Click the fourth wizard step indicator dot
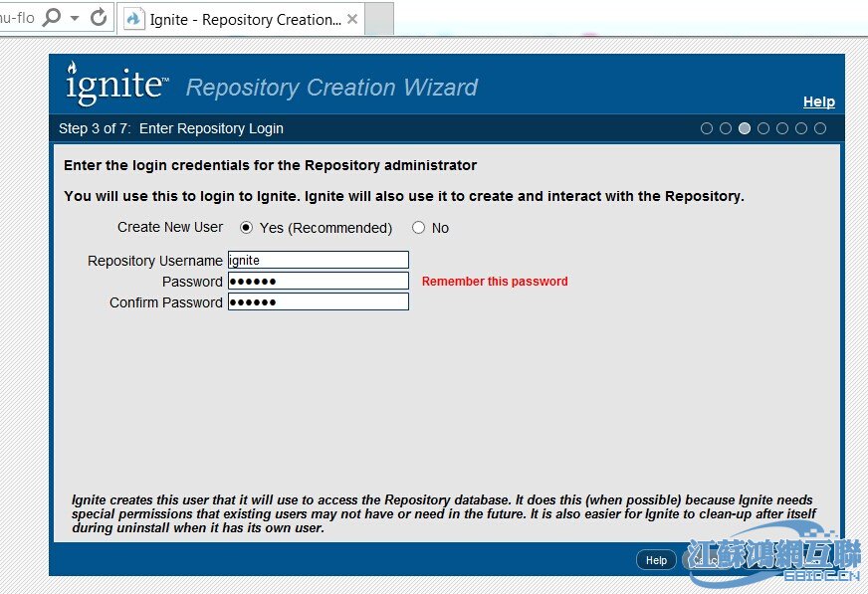The image size is (868, 594). (x=763, y=129)
